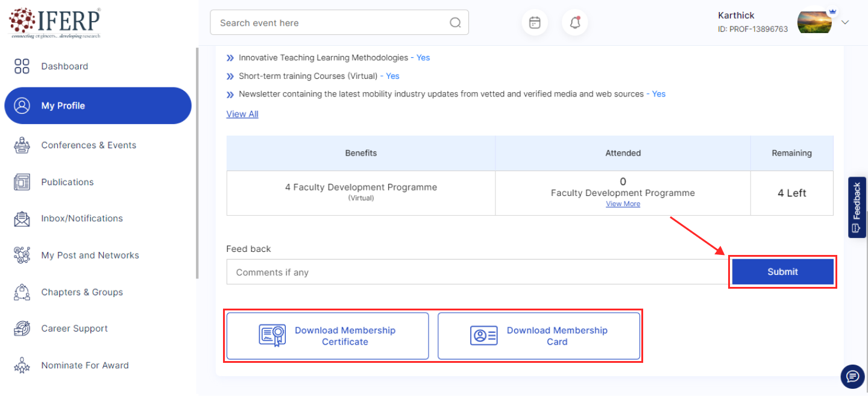
Task: Open the chat bubble icon
Action: [852, 377]
